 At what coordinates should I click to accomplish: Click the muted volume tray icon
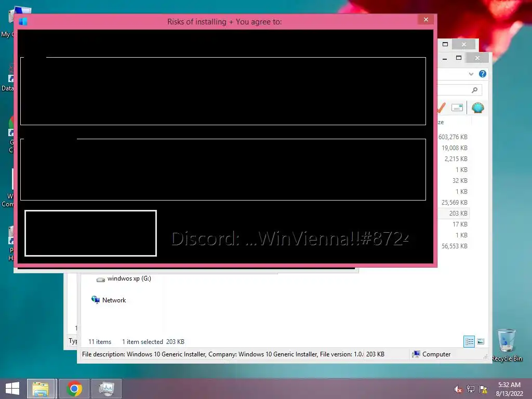(x=458, y=389)
